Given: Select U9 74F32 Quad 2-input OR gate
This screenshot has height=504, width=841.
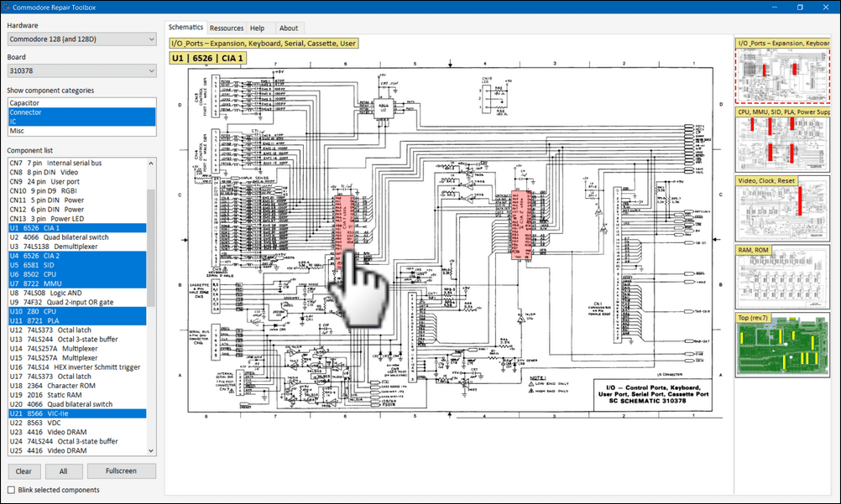Looking at the screenshot, I should [x=77, y=303].
